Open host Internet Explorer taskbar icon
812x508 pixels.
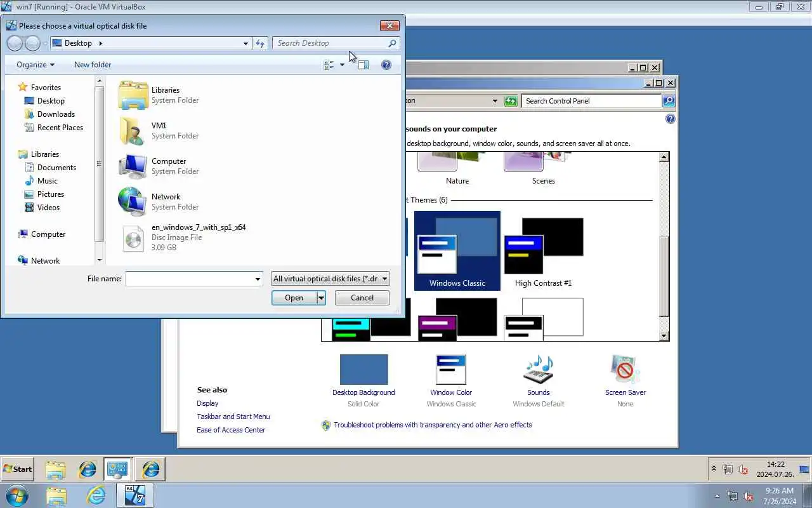[x=96, y=495]
